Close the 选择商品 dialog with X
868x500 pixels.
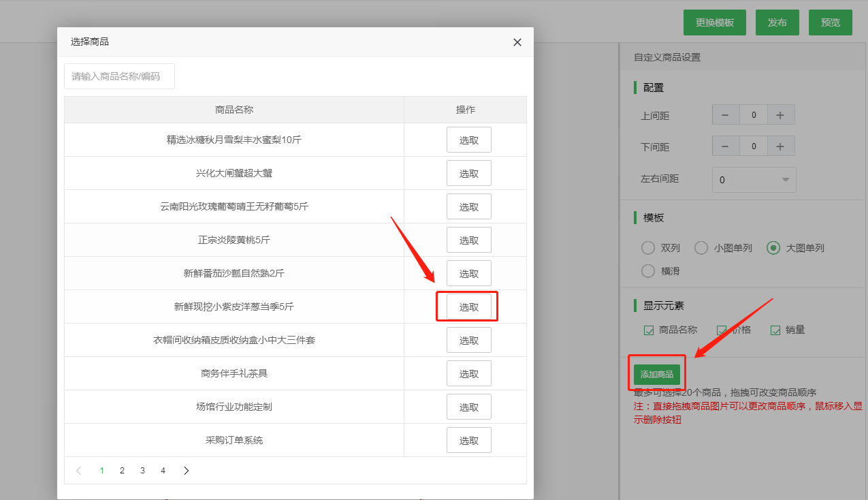click(517, 42)
